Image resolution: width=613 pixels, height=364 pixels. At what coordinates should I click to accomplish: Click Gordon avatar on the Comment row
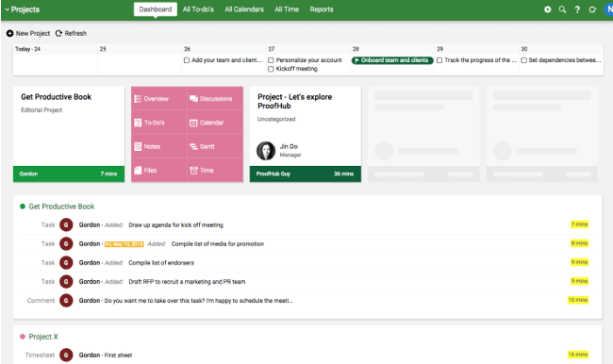[x=66, y=300]
